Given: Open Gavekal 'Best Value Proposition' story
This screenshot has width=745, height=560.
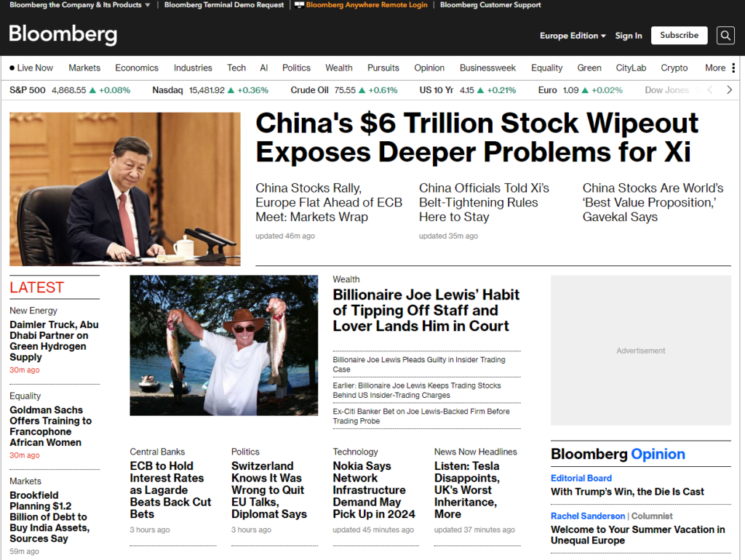Looking at the screenshot, I should (x=653, y=202).
